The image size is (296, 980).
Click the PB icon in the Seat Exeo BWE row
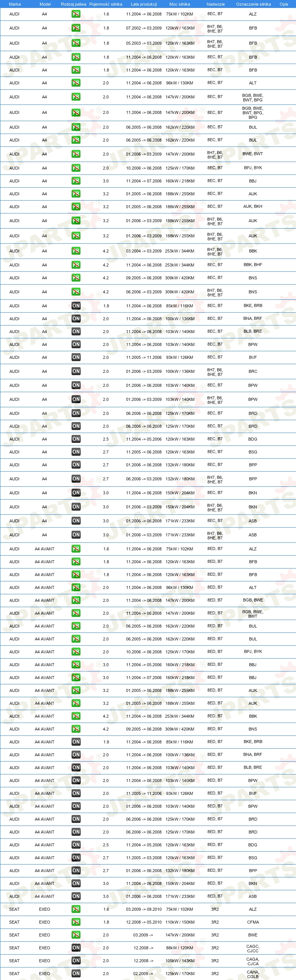point(76,935)
